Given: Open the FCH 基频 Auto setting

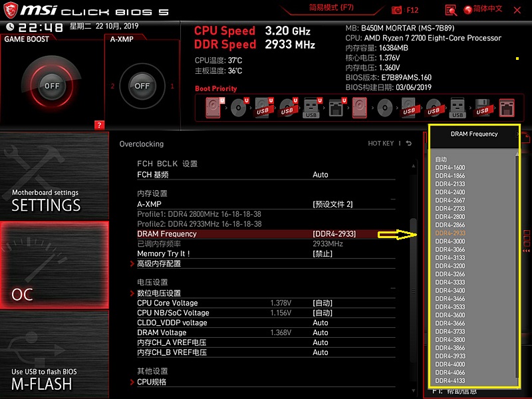Looking at the screenshot, I should (266, 175).
